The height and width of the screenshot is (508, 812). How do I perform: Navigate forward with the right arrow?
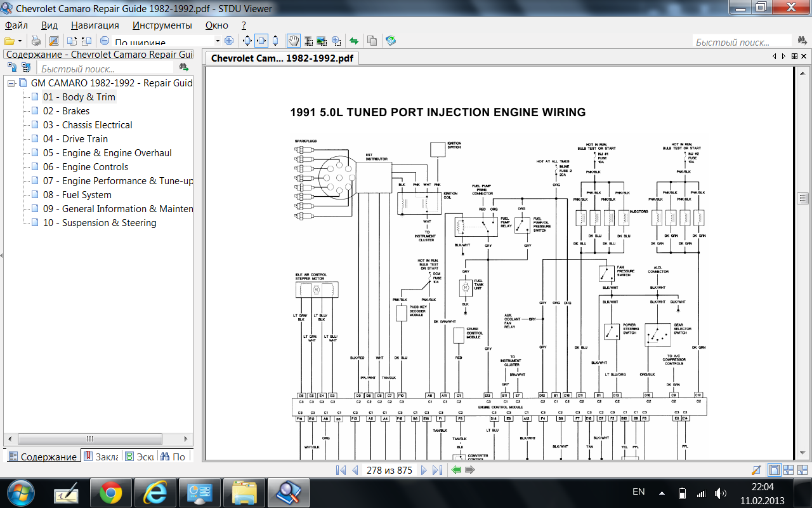pyautogui.click(x=470, y=470)
